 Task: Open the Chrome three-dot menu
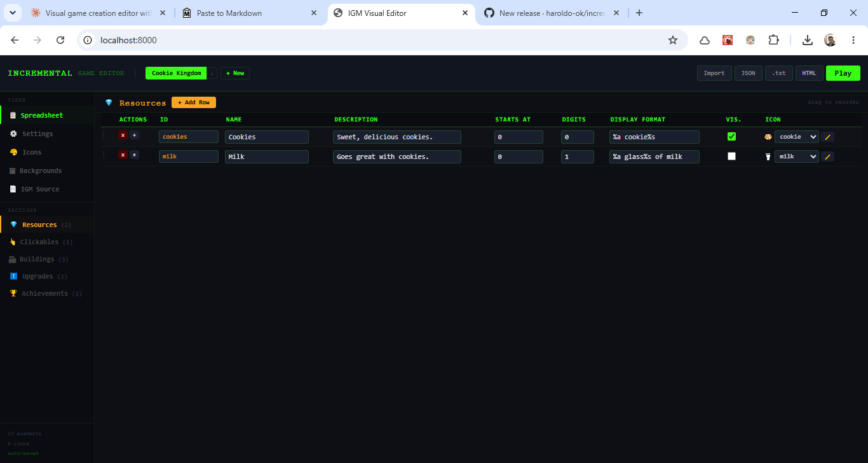(x=853, y=40)
